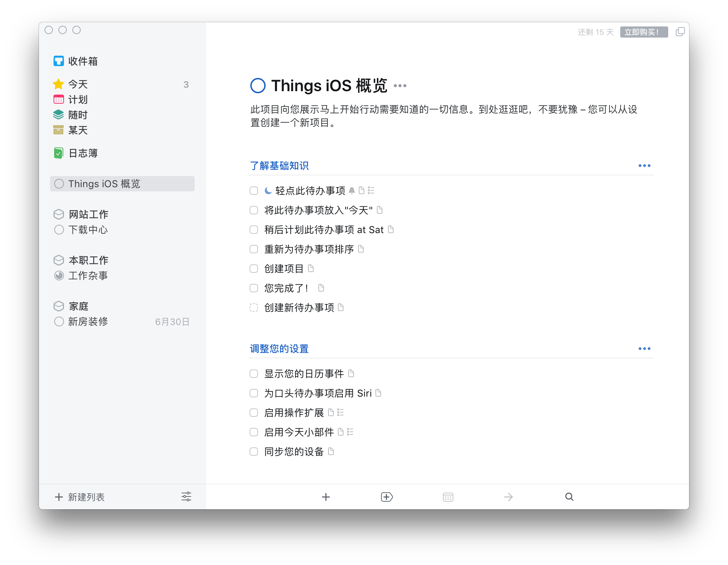The image size is (728, 565).
Task: Open the 计划 calendar icon
Action: (58, 99)
